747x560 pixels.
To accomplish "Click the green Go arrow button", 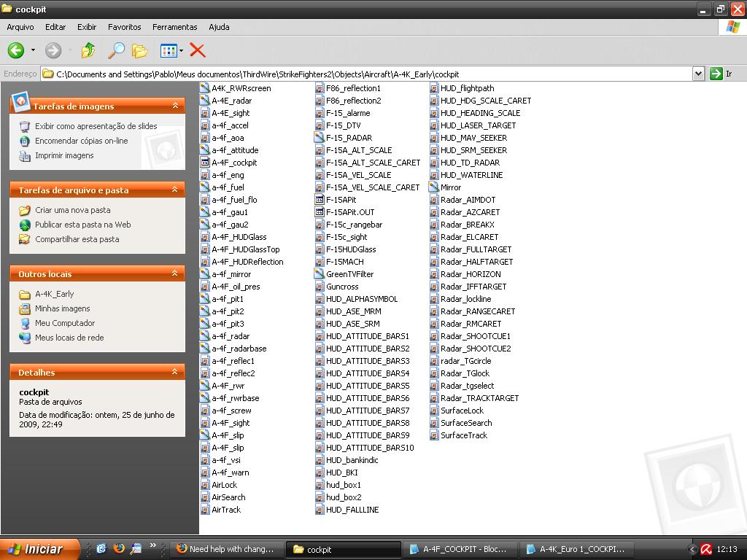I will pyautogui.click(x=716, y=74).
